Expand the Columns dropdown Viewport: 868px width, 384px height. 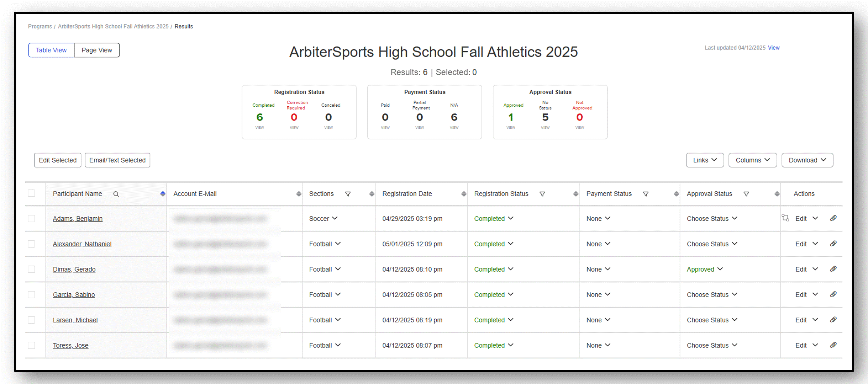(752, 160)
